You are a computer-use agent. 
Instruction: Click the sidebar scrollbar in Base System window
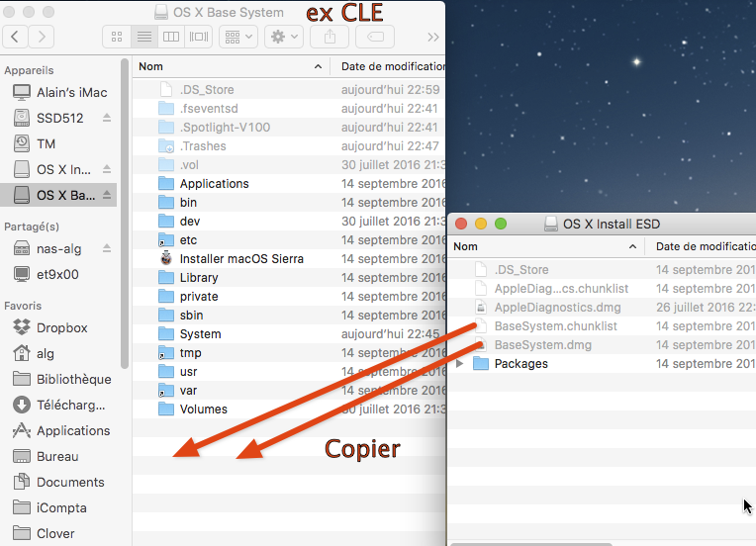click(125, 214)
